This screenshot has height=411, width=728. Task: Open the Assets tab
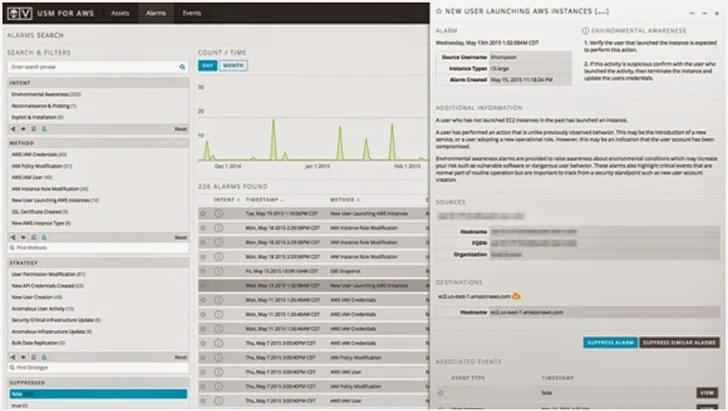click(x=120, y=13)
